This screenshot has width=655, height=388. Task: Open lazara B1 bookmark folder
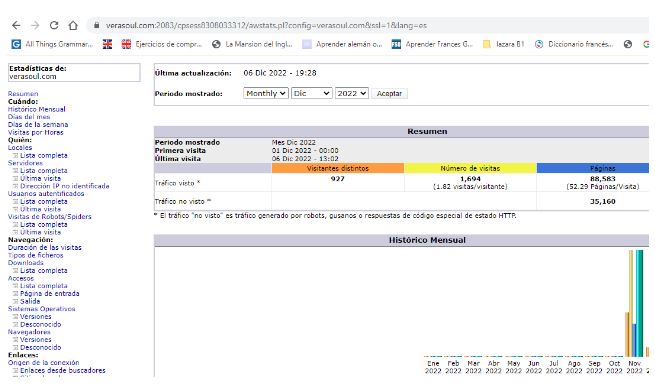tap(503, 44)
